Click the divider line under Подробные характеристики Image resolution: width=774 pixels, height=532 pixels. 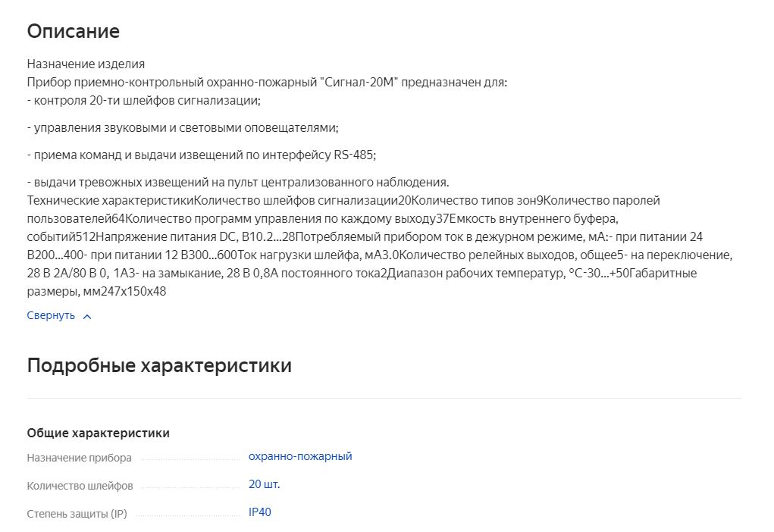[x=384, y=398]
